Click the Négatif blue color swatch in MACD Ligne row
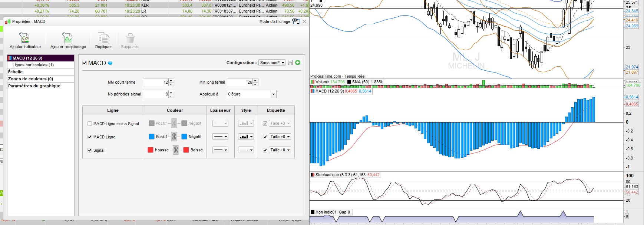This screenshot has width=644, height=225. click(184, 137)
